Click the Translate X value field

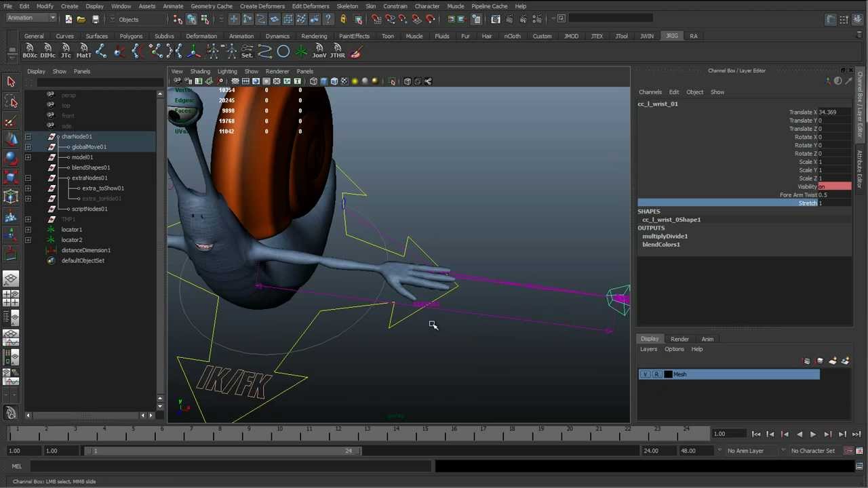834,112
